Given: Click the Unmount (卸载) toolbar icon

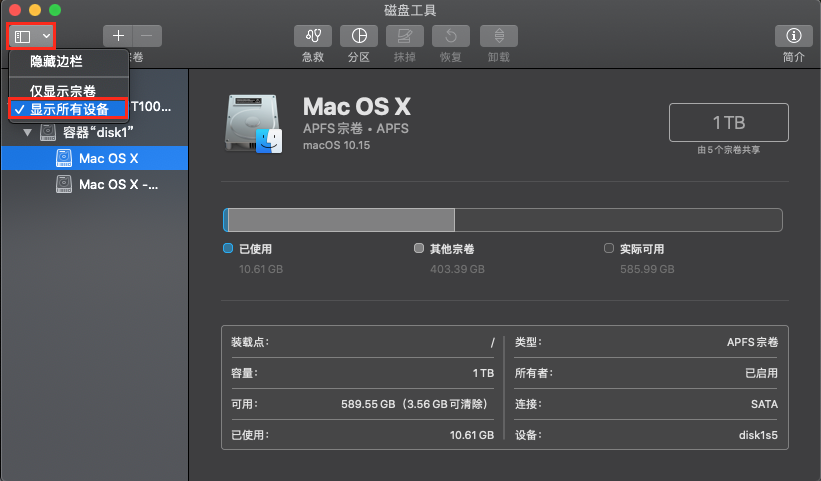Looking at the screenshot, I should [x=500, y=36].
